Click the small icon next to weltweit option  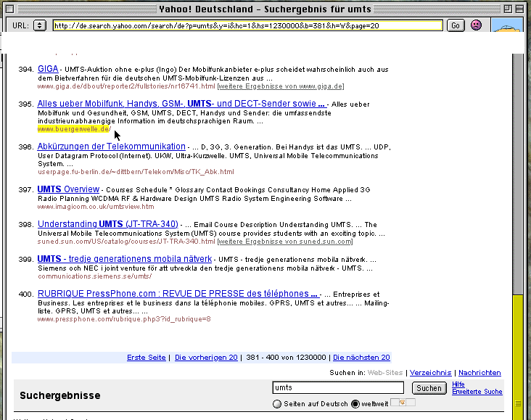pos(403,403)
